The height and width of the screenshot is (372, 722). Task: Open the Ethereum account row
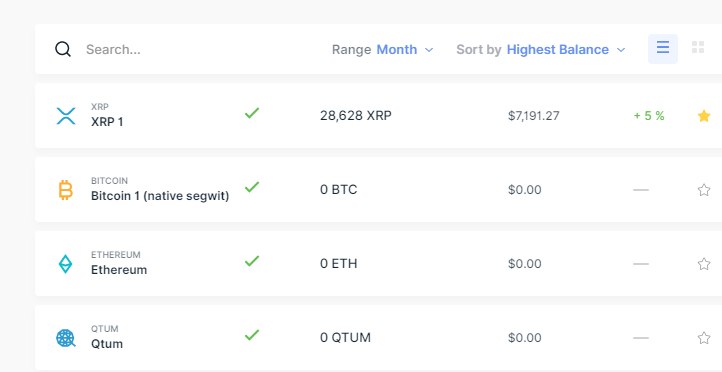(x=378, y=263)
